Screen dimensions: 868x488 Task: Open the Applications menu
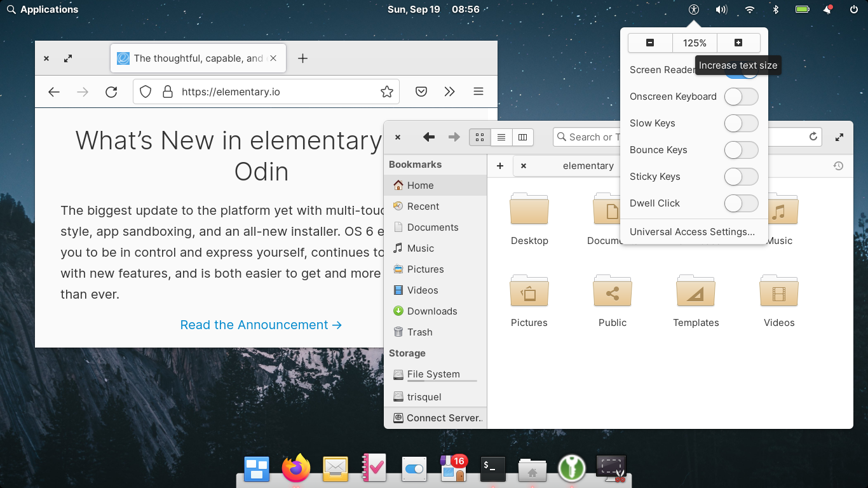(x=43, y=10)
